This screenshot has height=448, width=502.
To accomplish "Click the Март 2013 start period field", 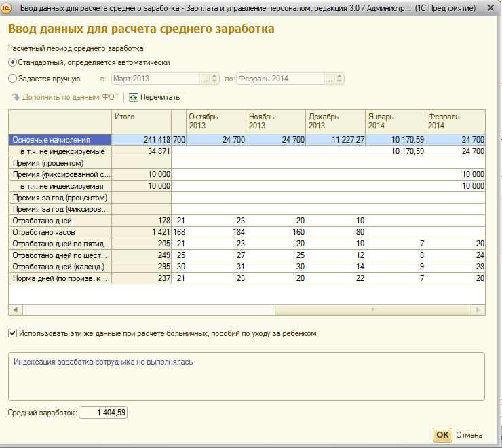I will click(x=155, y=79).
